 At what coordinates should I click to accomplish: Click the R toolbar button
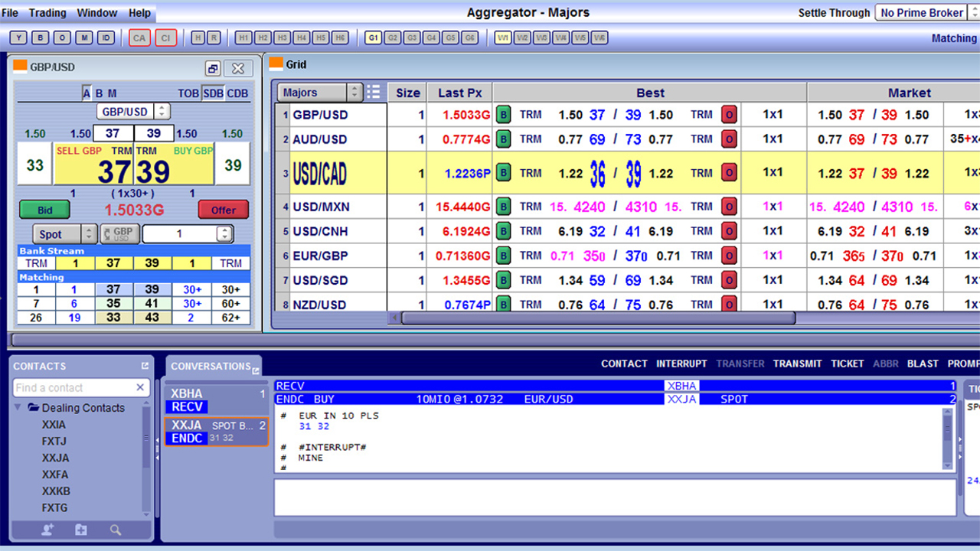214,37
